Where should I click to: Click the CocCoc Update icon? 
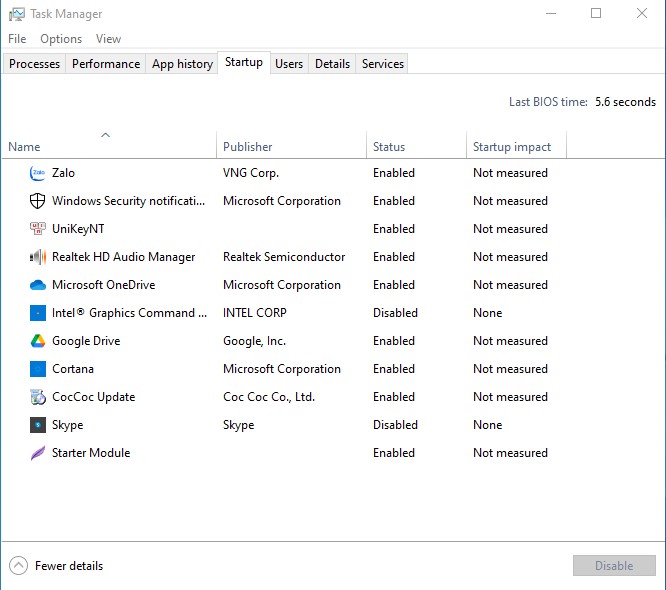pyautogui.click(x=38, y=397)
